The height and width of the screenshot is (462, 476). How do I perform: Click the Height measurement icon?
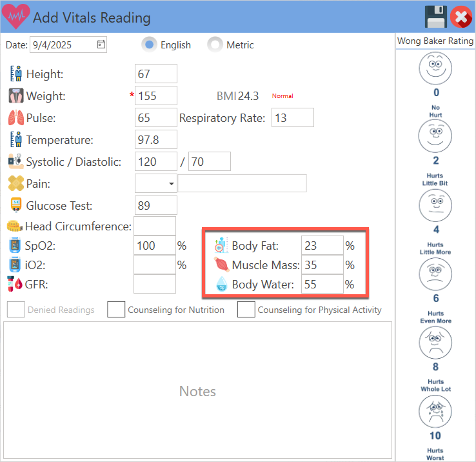(x=15, y=74)
